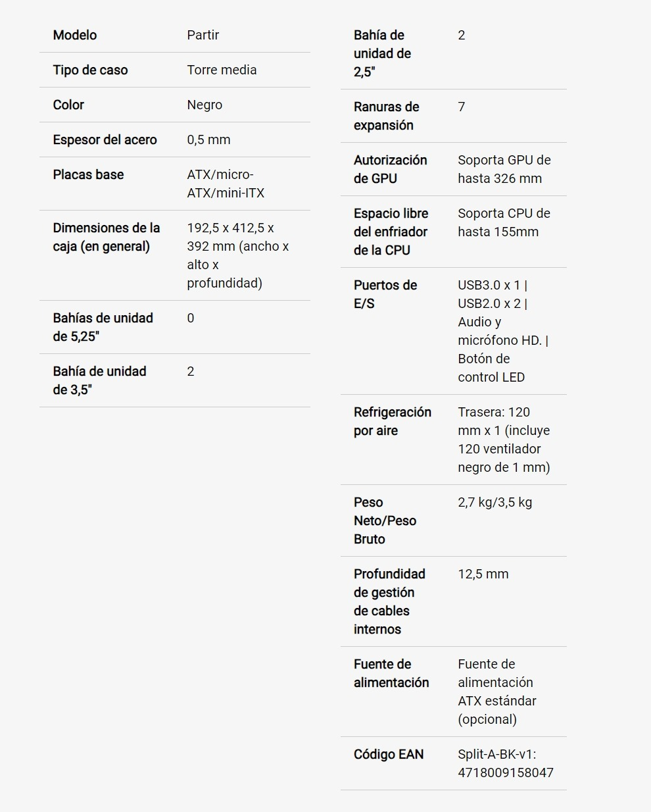The width and height of the screenshot is (651, 812).
Task: Select the 'Refrigeración por aire' label
Action: pyautogui.click(x=393, y=421)
